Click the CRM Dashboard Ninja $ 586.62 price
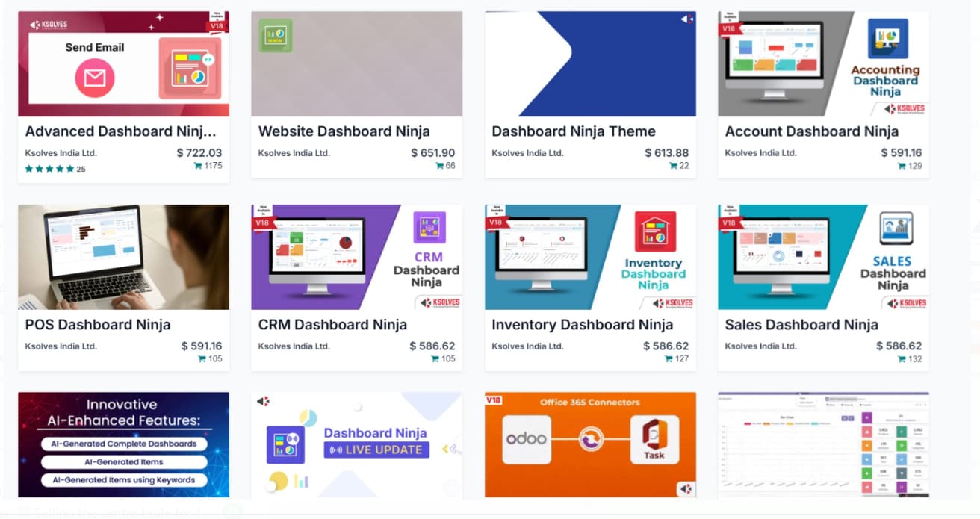This screenshot has width=980, height=519. [x=432, y=346]
